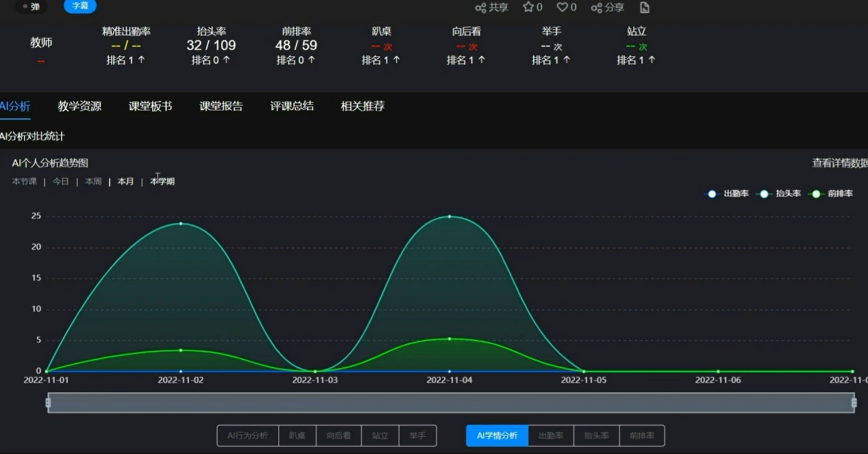
Task: Select 本学期 time range filter
Action: click(x=162, y=182)
